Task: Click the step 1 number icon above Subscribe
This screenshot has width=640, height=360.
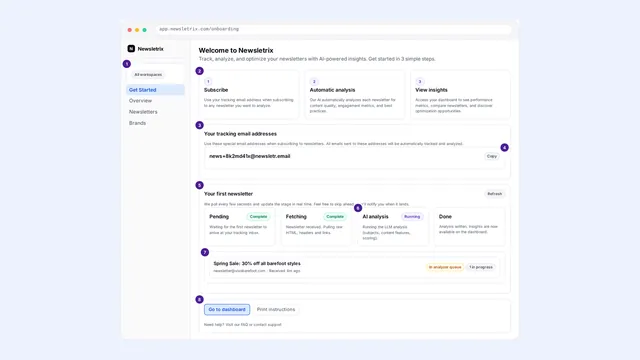Action: (x=208, y=82)
